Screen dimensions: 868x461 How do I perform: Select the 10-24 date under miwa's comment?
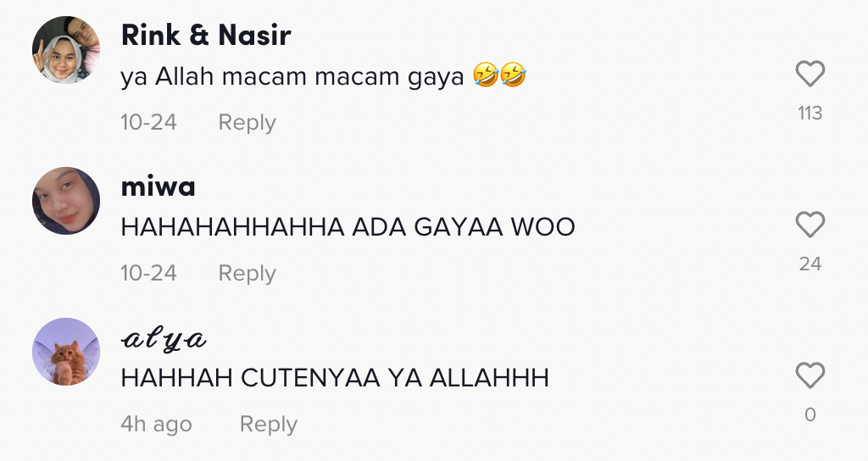point(149,274)
